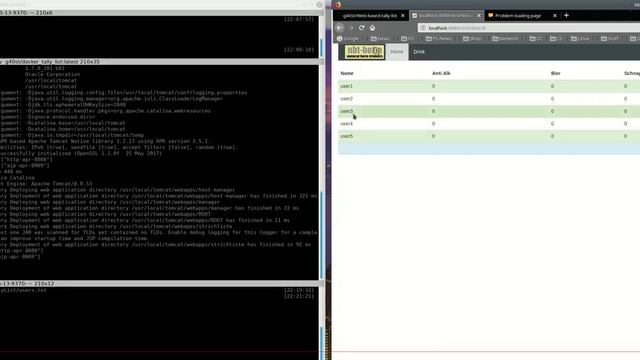640x360 pixels.
Task: Select user1 in the name column
Action: [x=347, y=86]
